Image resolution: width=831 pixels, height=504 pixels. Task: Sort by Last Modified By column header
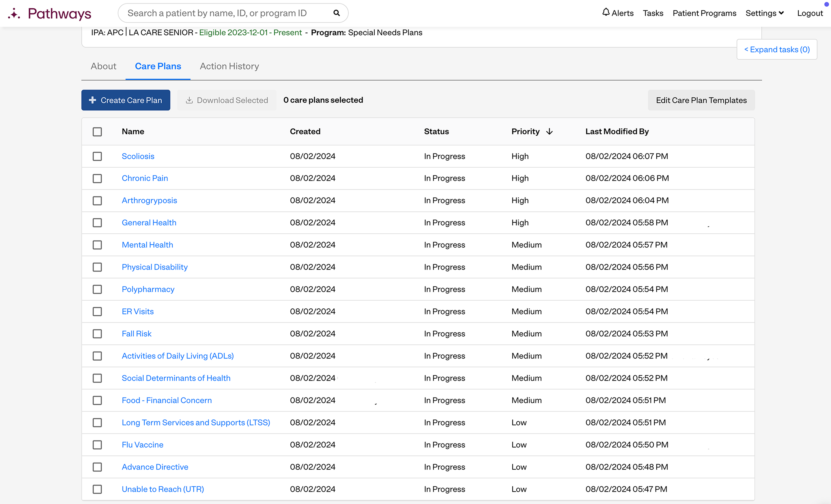point(617,132)
